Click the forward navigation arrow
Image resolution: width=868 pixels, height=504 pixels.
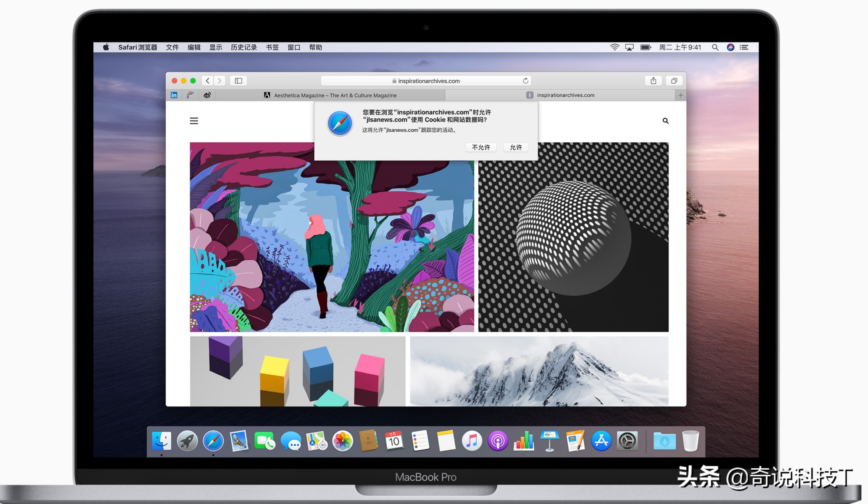[x=220, y=81]
